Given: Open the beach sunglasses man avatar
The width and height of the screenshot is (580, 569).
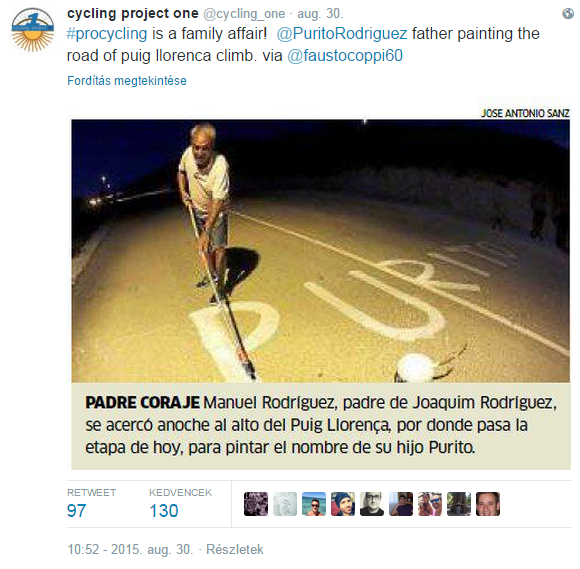Looking at the screenshot, I should [314, 504].
